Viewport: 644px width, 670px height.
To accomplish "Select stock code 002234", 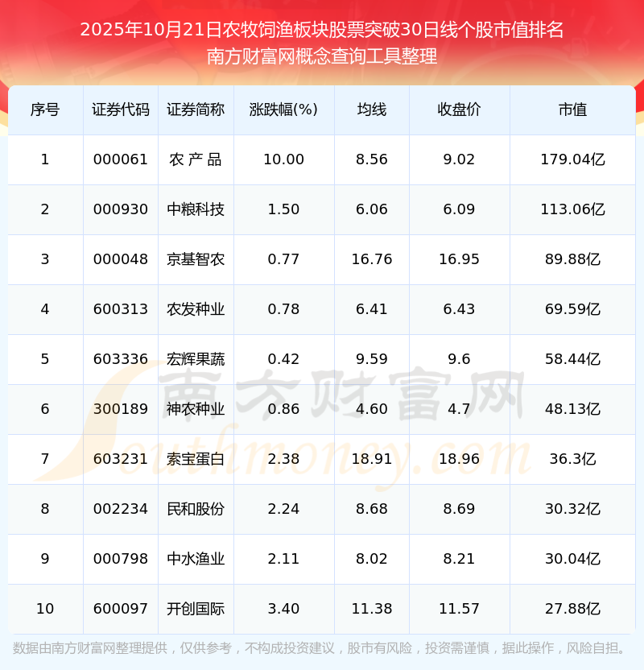I will pyautogui.click(x=121, y=509).
